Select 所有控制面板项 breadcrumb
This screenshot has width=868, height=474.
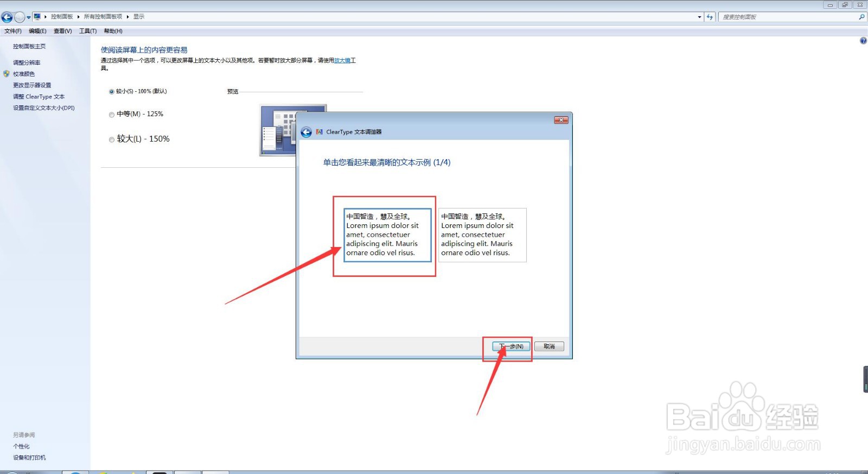(x=103, y=17)
